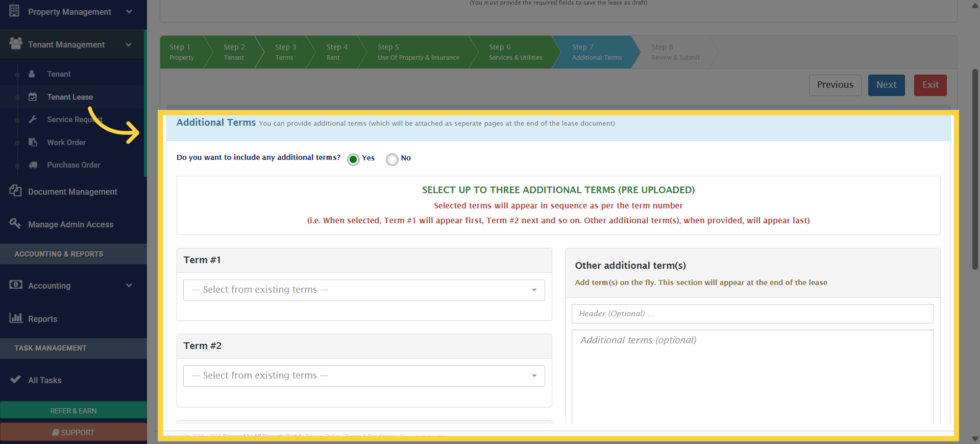Click the Purchase Order truck icon
980x444 pixels.
(x=33, y=165)
